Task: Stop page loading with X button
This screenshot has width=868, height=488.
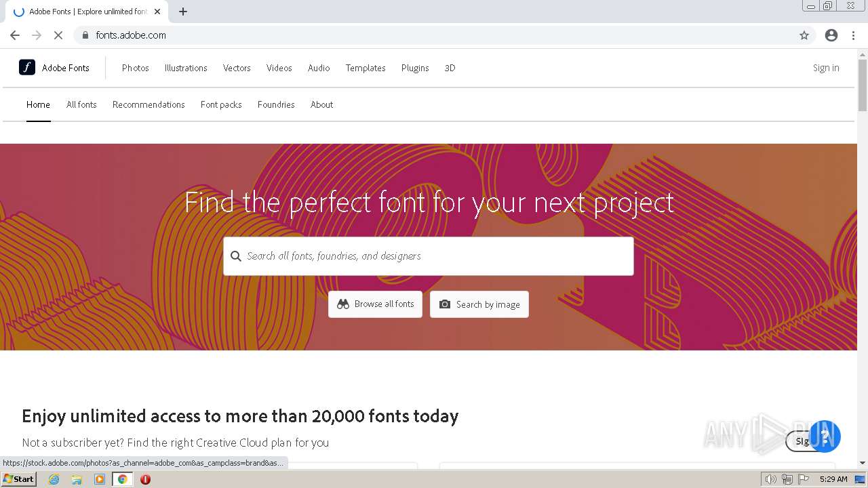Action: pyautogui.click(x=58, y=35)
